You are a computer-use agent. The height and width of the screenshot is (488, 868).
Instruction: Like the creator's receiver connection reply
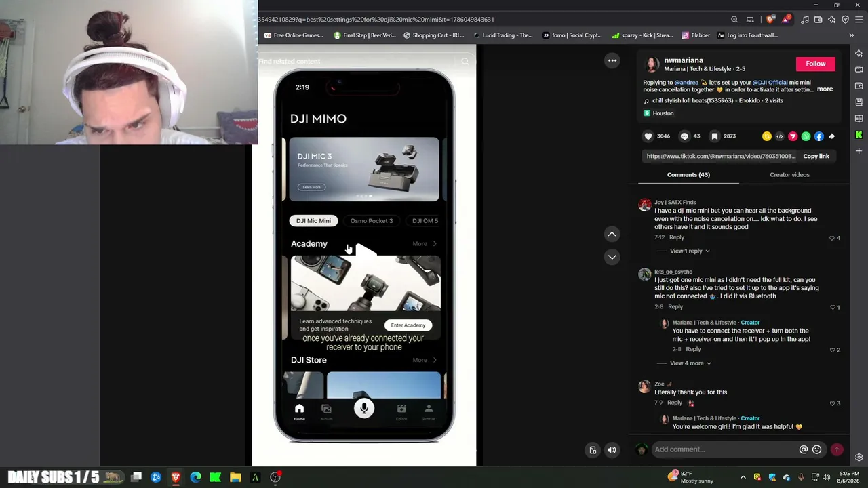[x=833, y=350]
